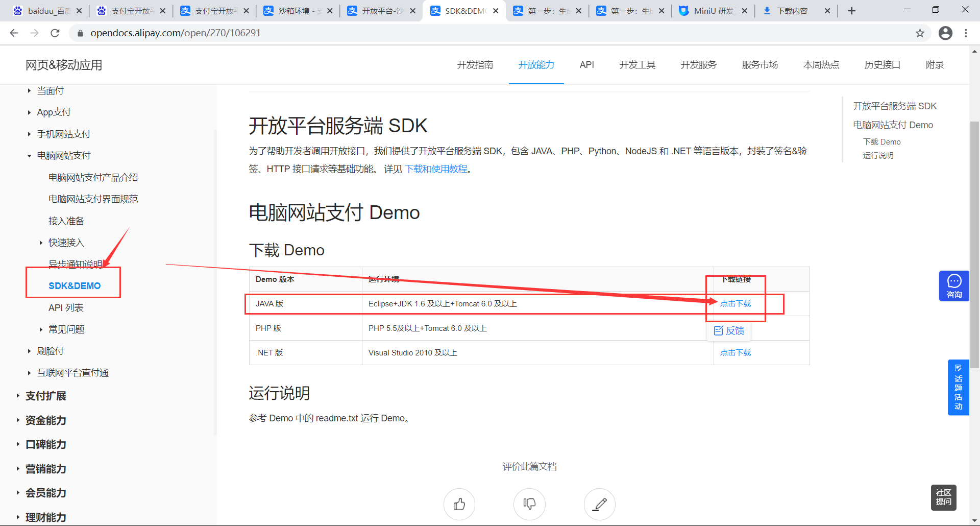Image resolution: width=980 pixels, height=526 pixels.
Task: Open the 开发工具 navigation menu
Action: (x=638, y=65)
